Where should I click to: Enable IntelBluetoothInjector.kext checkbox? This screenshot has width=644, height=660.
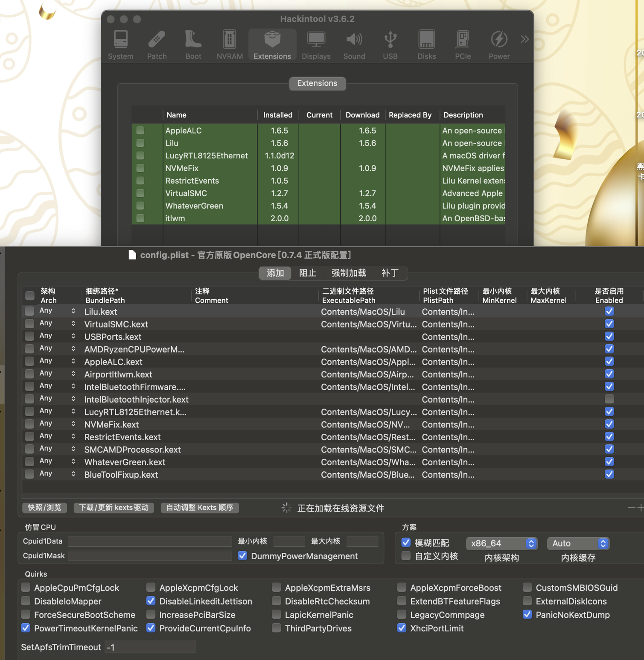(x=609, y=399)
